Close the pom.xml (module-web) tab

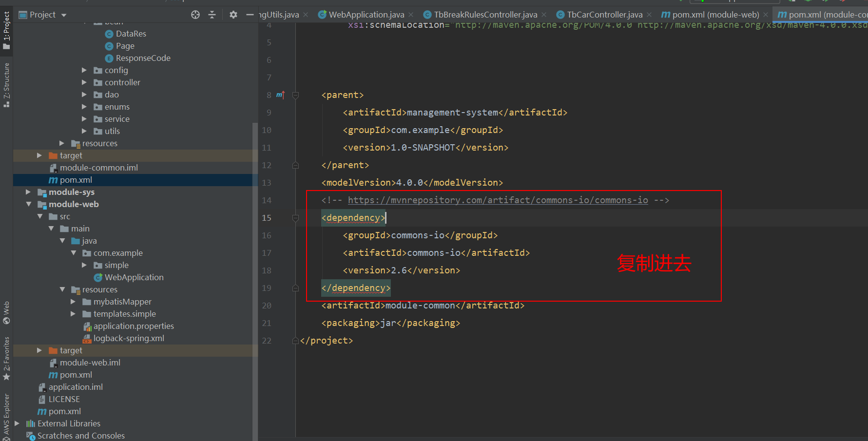(766, 15)
